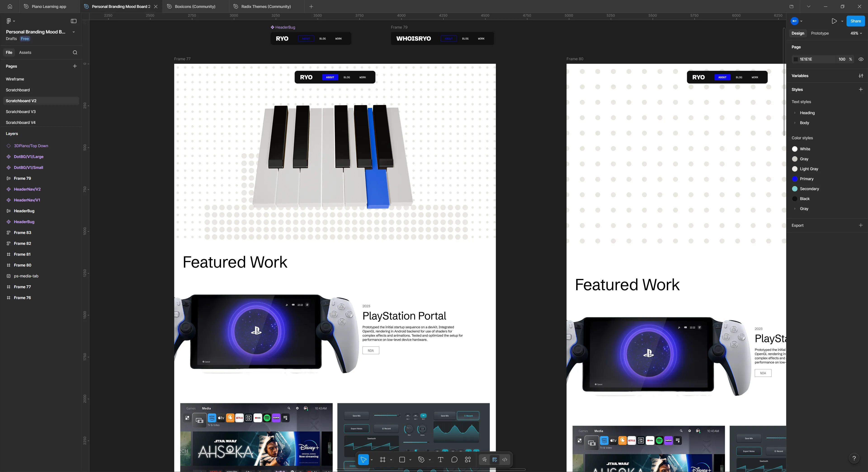This screenshot has height=472, width=868.
Task: Click the Primary color swatch
Action: pyautogui.click(x=795, y=179)
